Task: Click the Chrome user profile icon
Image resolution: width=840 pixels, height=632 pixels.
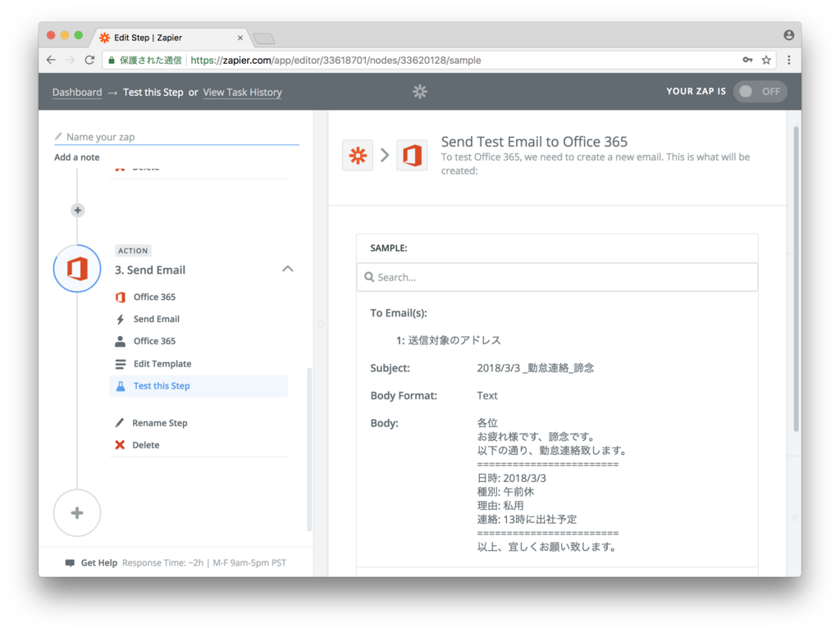Action: click(x=788, y=34)
